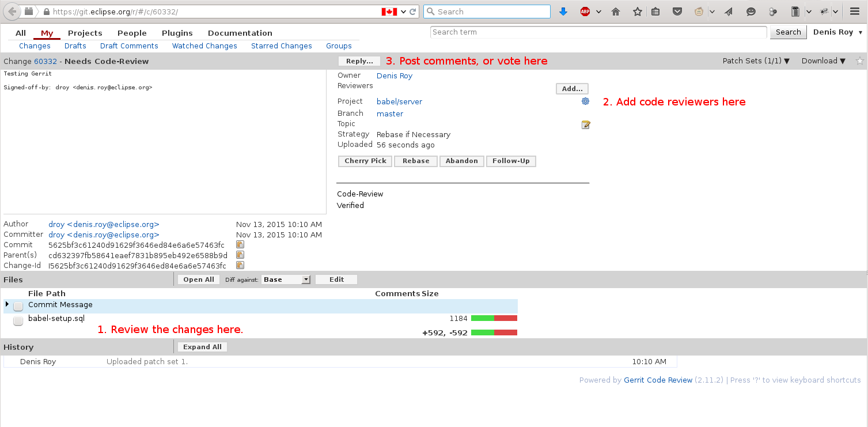This screenshot has height=427, width=868.
Task: Go to the browser home page icon
Action: point(616,12)
